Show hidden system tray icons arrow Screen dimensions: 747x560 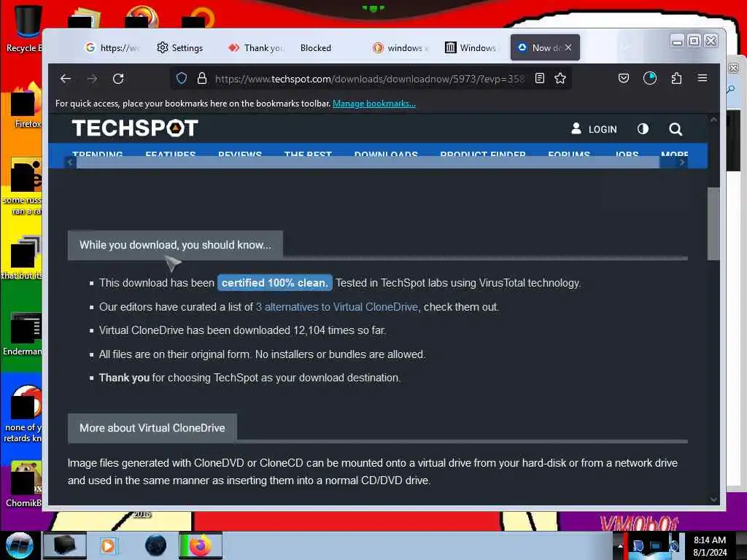[620, 545]
